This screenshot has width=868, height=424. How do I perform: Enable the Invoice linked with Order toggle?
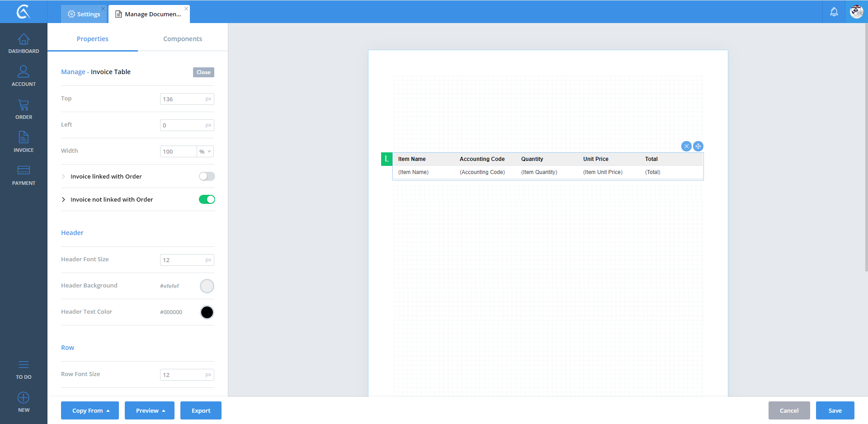207,176
